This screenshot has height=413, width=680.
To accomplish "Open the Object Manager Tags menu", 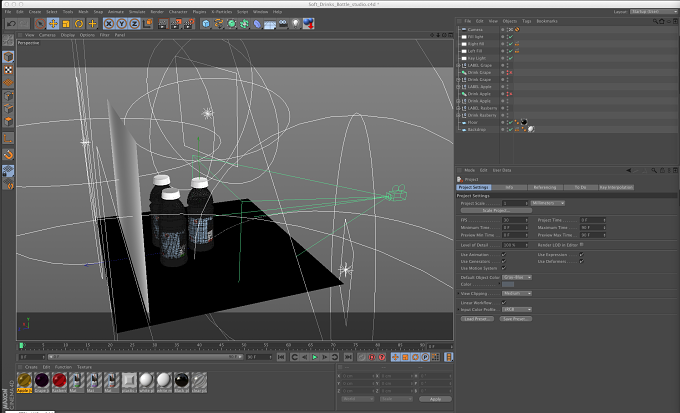I will coord(526,21).
